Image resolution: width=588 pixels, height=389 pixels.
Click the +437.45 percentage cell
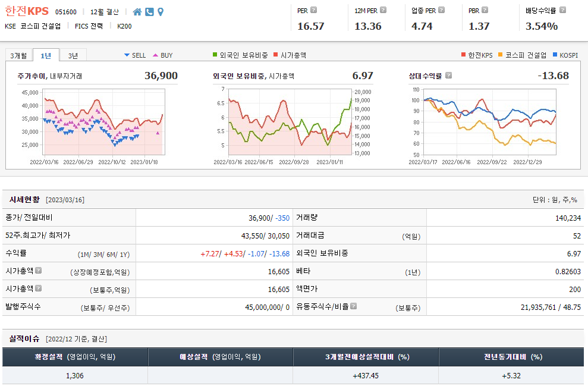366,375
